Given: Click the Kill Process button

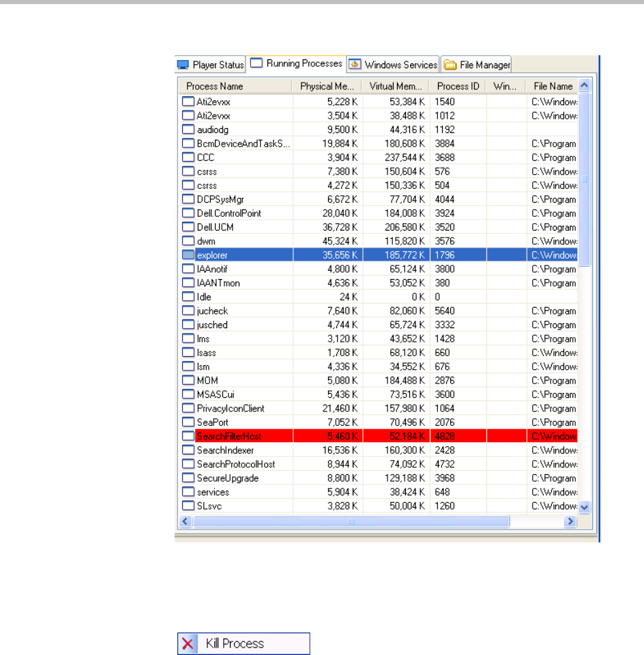Looking at the screenshot, I should pyautogui.click(x=244, y=643).
